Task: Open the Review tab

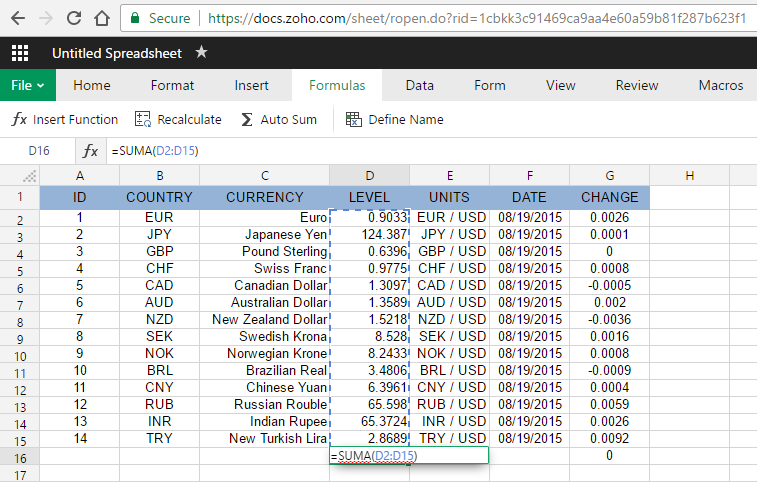Action: [x=637, y=85]
